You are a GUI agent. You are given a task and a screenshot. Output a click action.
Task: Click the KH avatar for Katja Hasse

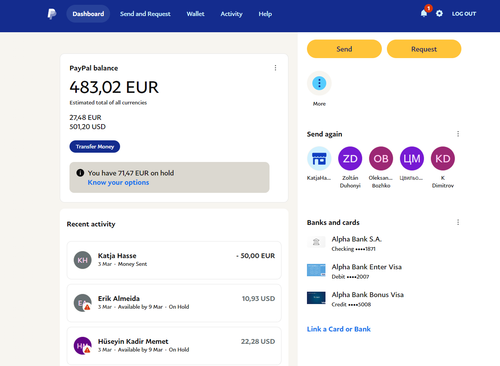(x=82, y=260)
